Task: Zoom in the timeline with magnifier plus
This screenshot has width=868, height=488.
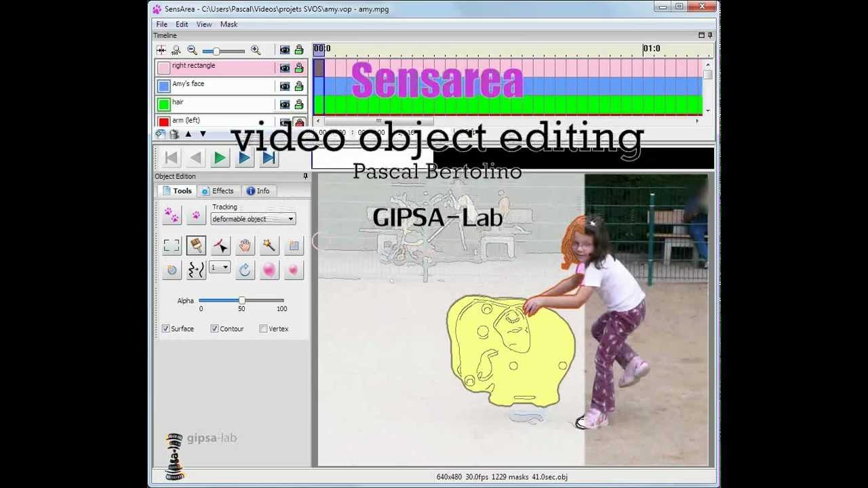Action: pos(256,50)
